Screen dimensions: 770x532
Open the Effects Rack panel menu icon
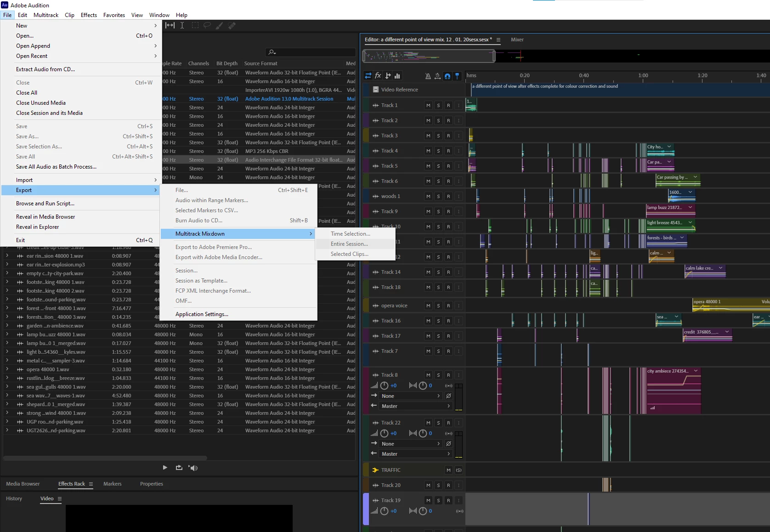pyautogui.click(x=91, y=484)
